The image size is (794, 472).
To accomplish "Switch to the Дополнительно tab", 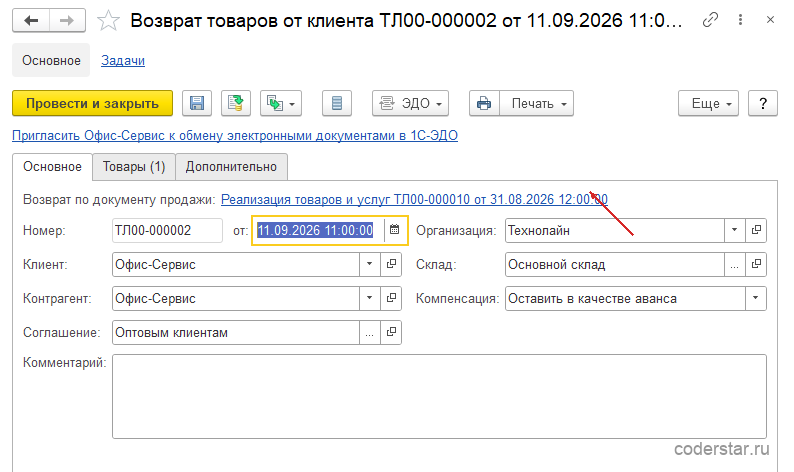I will coord(231,167).
